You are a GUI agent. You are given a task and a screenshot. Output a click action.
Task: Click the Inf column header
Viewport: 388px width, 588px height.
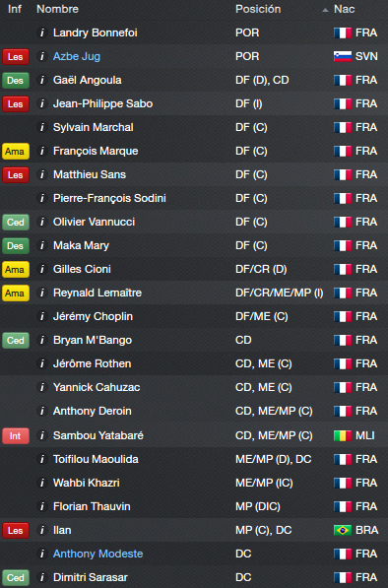(x=15, y=9)
